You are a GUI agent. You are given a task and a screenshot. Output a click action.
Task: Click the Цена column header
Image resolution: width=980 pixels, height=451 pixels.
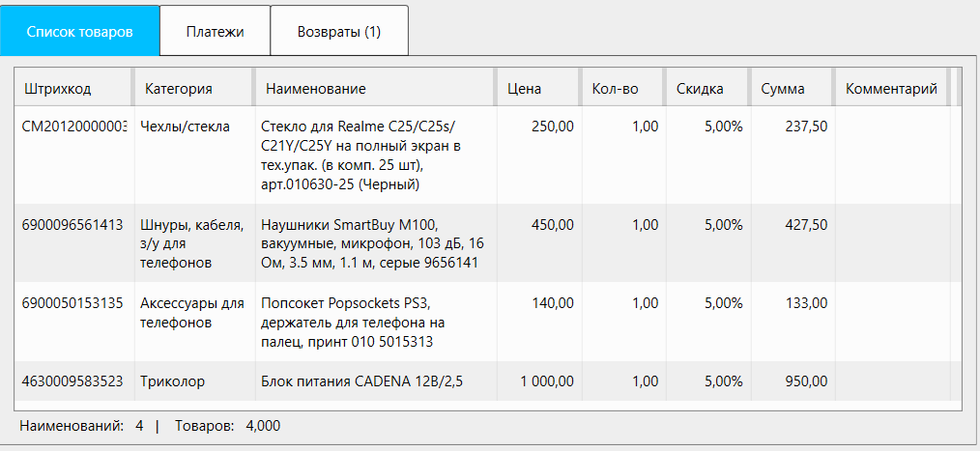(x=525, y=89)
